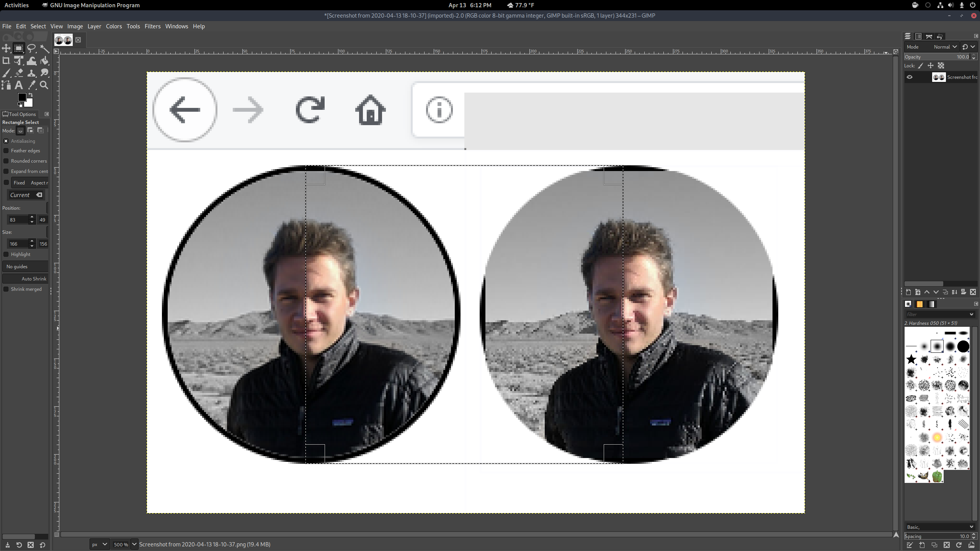Select the Bucket Fill tool
The height and width of the screenshot is (551, 980).
point(44,61)
